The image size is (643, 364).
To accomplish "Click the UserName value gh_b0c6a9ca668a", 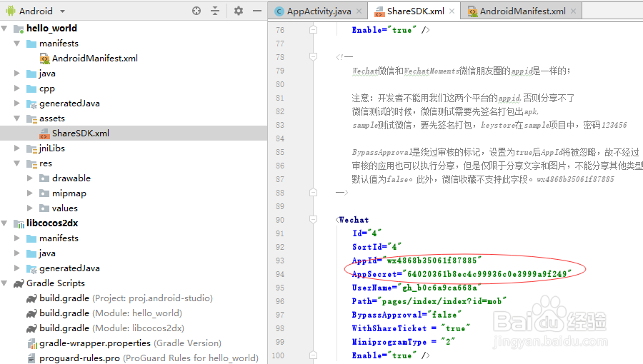I will (439, 288).
